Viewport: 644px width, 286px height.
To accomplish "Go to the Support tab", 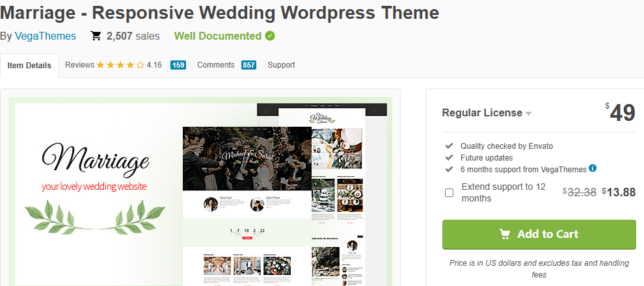I will (281, 65).
